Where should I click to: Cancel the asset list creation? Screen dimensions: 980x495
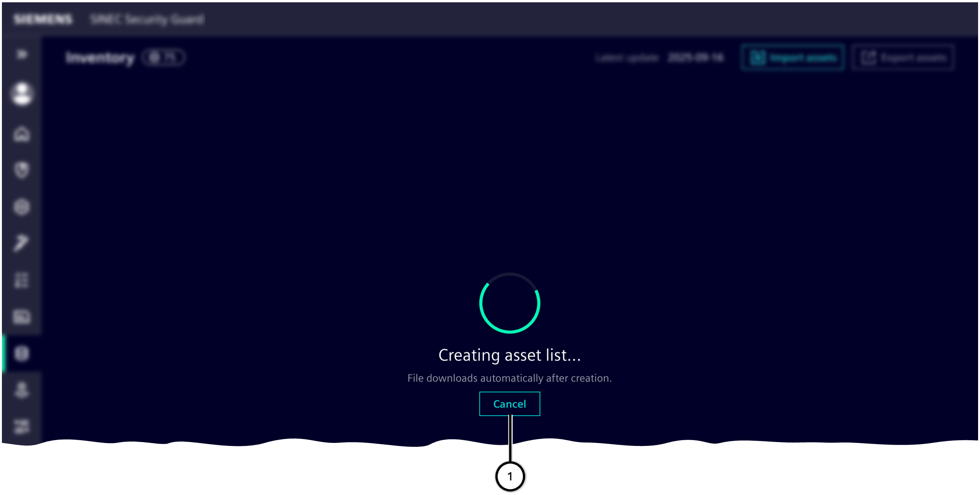(510, 404)
